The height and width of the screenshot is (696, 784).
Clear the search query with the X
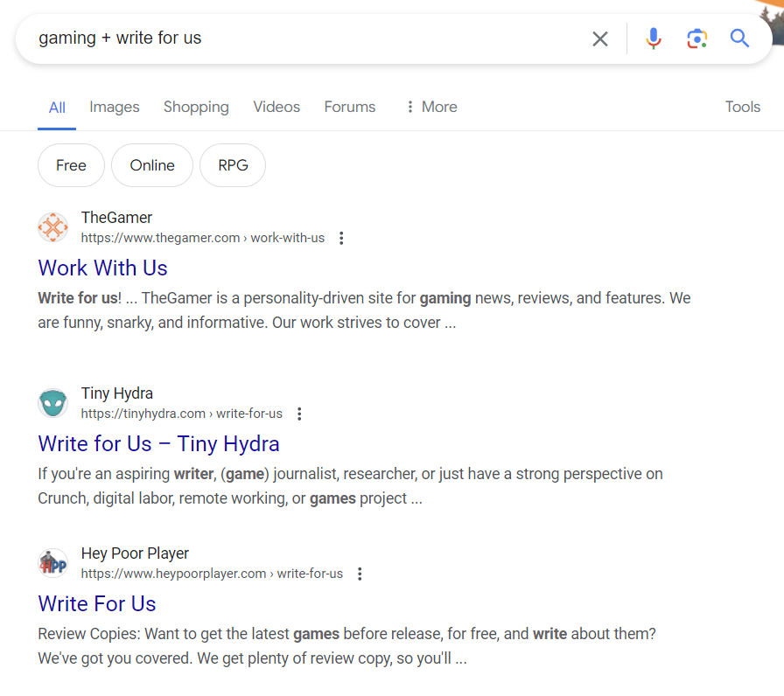coord(599,38)
